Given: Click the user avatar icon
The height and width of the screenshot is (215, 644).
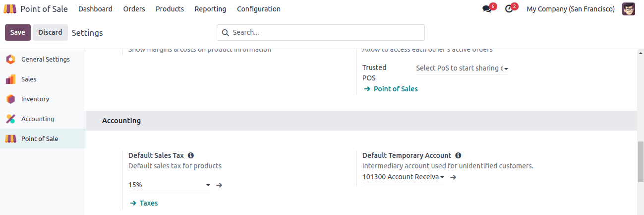Looking at the screenshot, I should tap(629, 9).
